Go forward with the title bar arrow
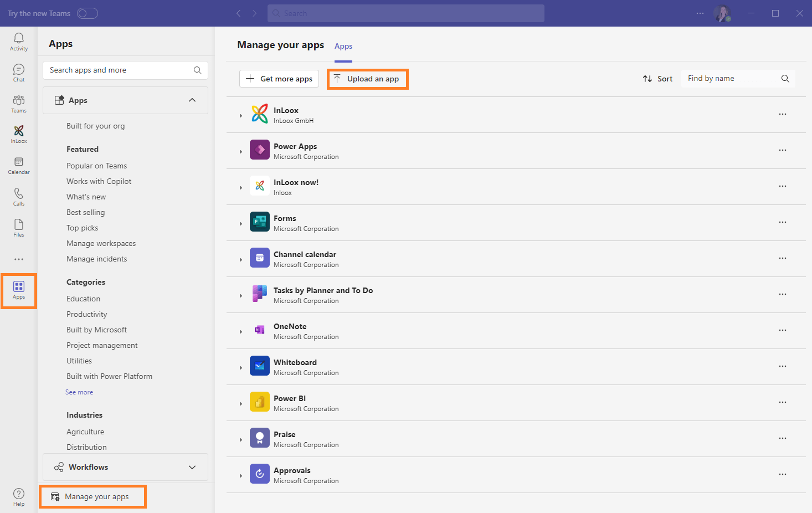This screenshot has width=812, height=513. pos(255,13)
